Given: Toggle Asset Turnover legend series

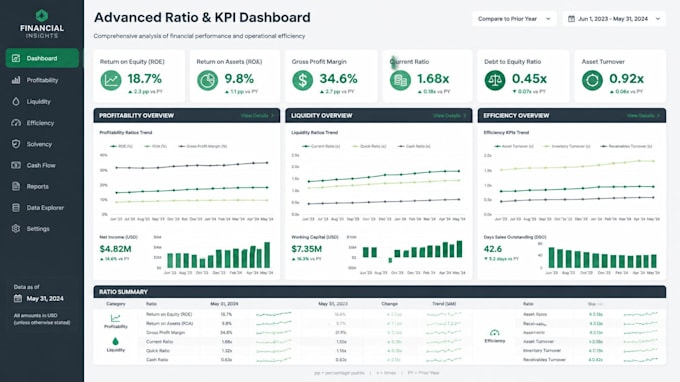Looking at the screenshot, I should tap(514, 147).
